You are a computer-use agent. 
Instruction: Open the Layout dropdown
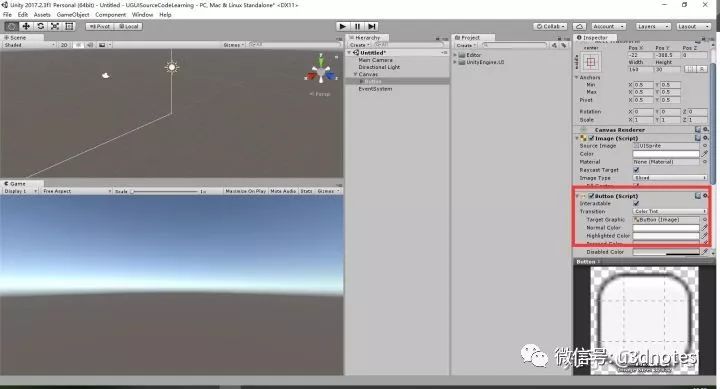[693, 27]
